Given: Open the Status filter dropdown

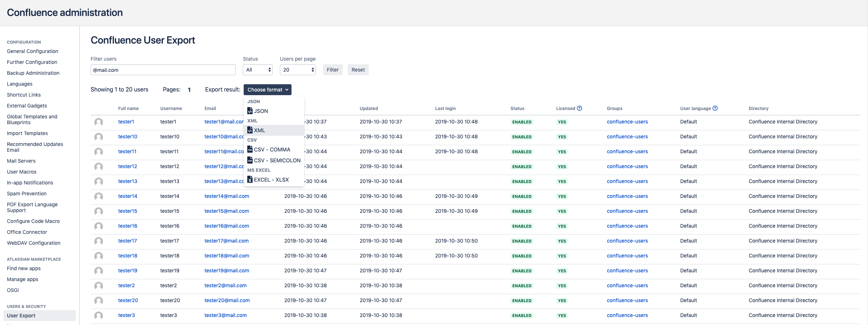Looking at the screenshot, I should coord(258,70).
